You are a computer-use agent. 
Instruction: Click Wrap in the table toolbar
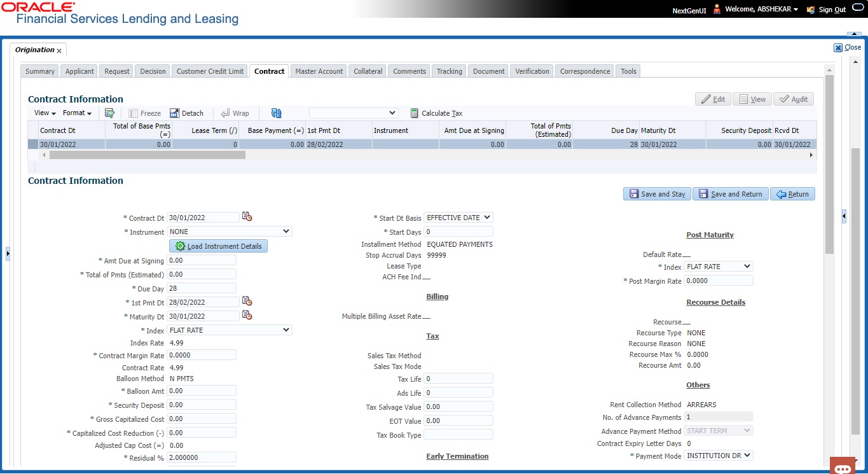(x=235, y=113)
